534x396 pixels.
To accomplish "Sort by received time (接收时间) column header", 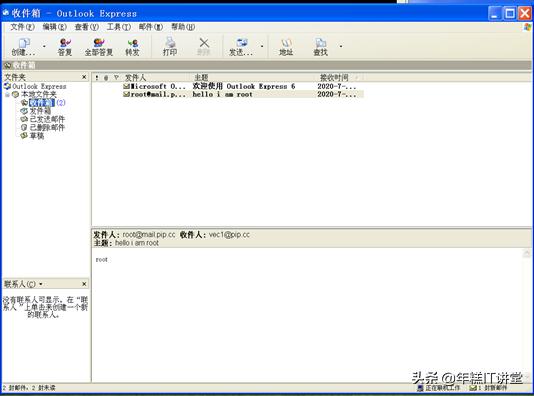I will pyautogui.click(x=334, y=78).
